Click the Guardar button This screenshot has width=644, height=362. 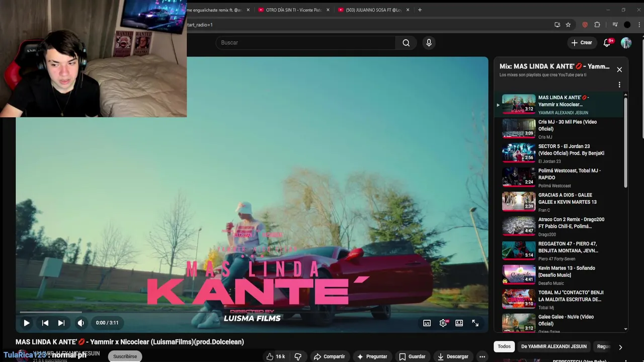412,356
